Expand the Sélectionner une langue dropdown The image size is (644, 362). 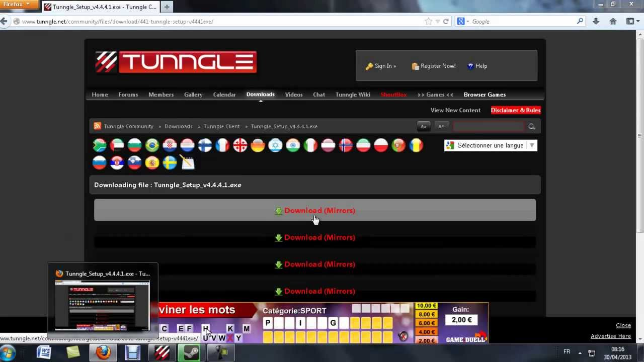pyautogui.click(x=491, y=145)
